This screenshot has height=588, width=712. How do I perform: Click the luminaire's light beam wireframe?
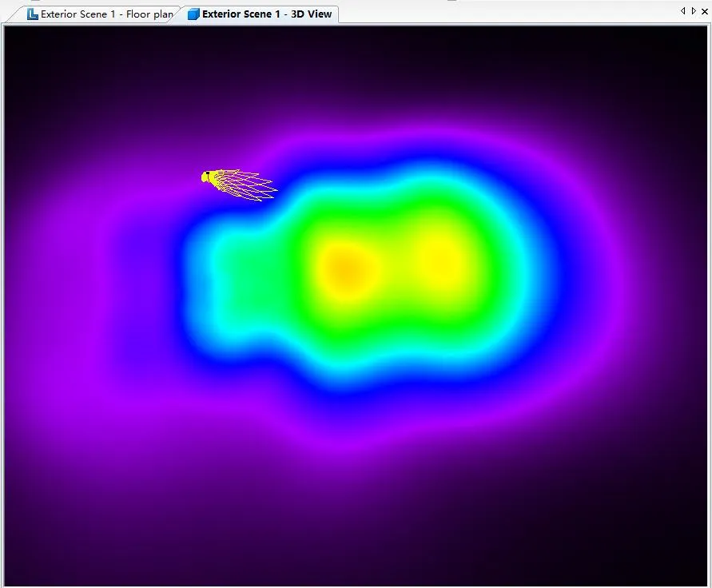point(248,185)
